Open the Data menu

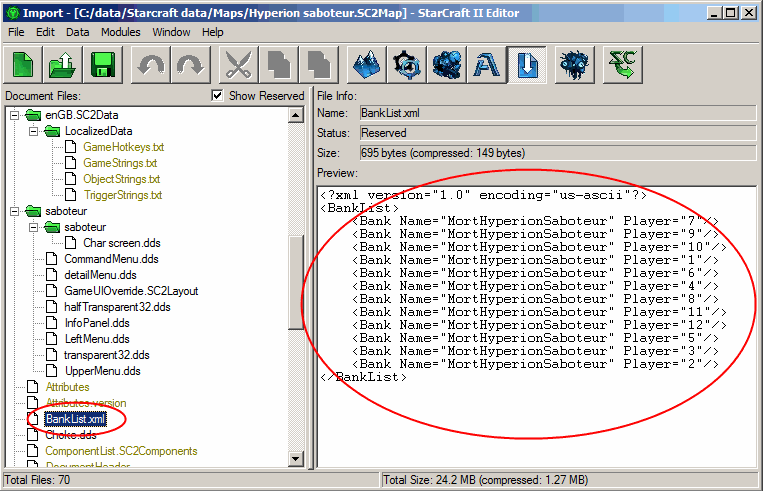(77, 32)
